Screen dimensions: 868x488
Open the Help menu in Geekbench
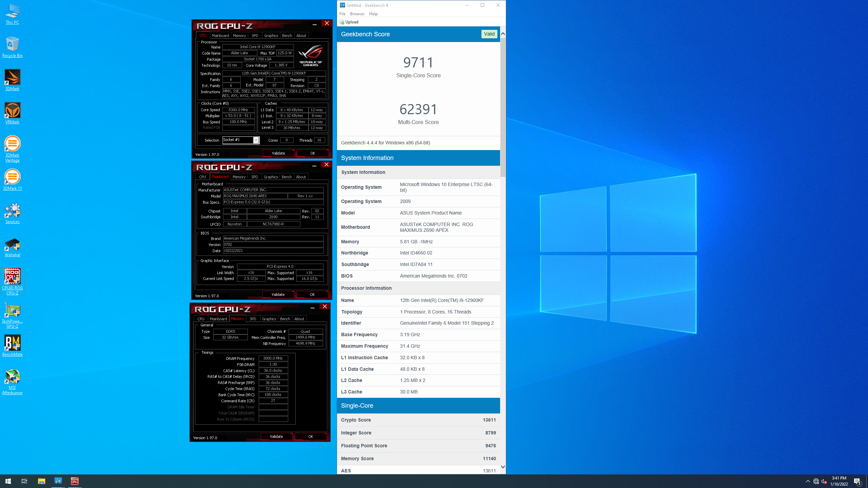point(373,14)
